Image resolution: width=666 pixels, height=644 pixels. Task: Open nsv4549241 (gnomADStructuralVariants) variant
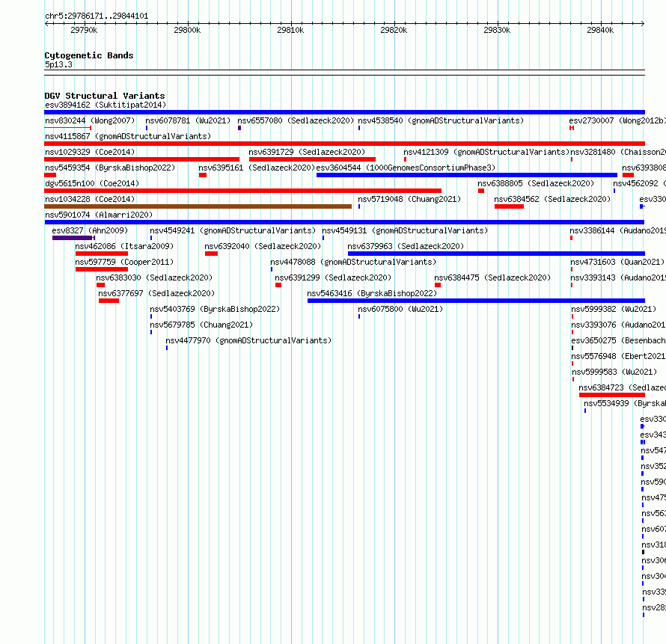233,230
